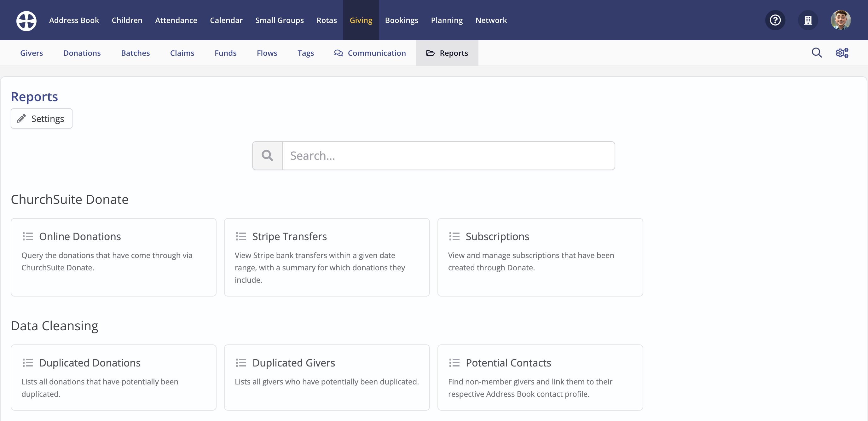Screen dimensions: 868x421
Task: Click the ChurchSuite Donate section heading
Action: tap(70, 199)
